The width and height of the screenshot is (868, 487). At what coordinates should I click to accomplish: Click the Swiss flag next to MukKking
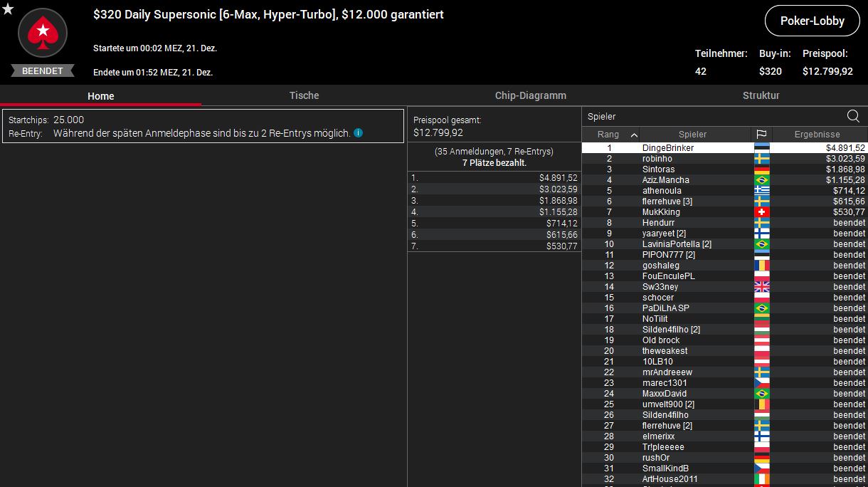(x=761, y=212)
